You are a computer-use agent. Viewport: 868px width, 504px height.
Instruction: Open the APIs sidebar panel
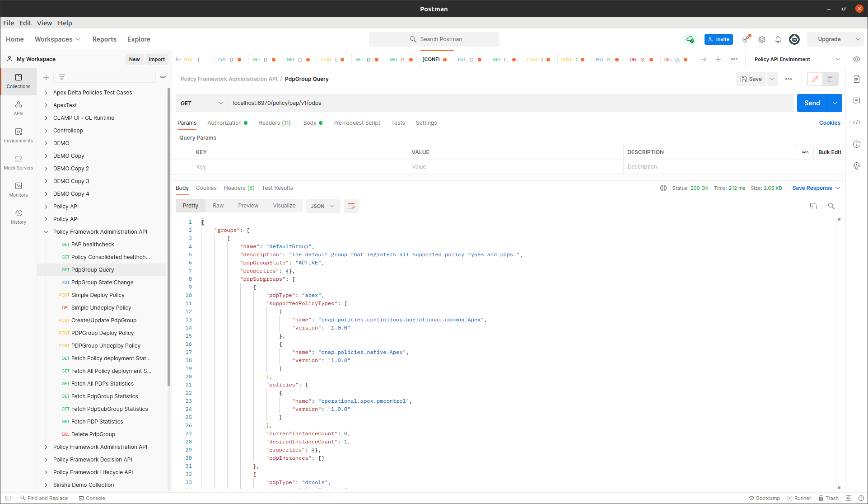19,108
